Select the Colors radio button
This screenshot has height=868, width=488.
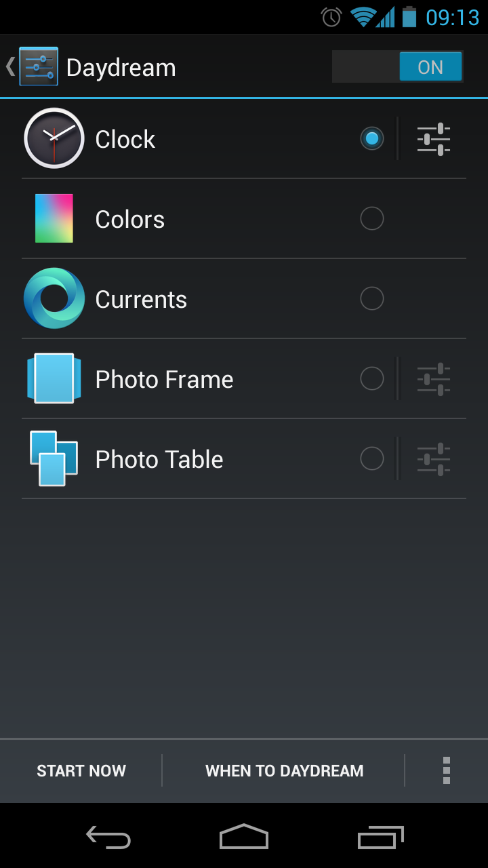[x=371, y=219]
